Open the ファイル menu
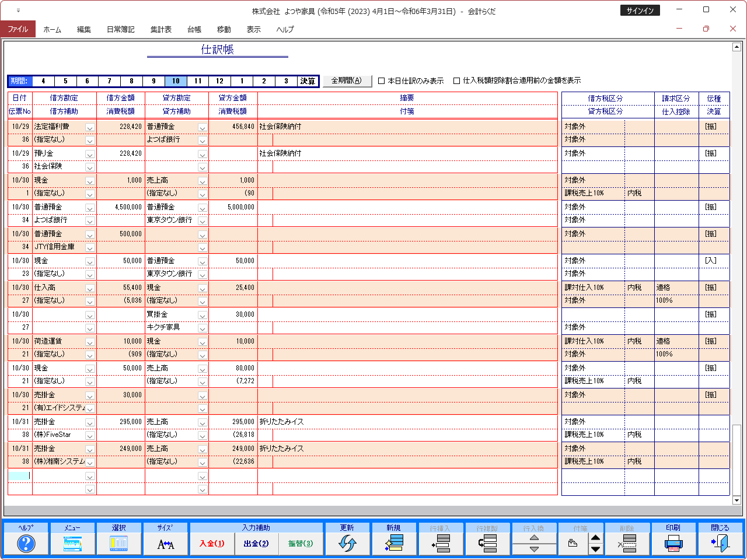 (x=18, y=29)
